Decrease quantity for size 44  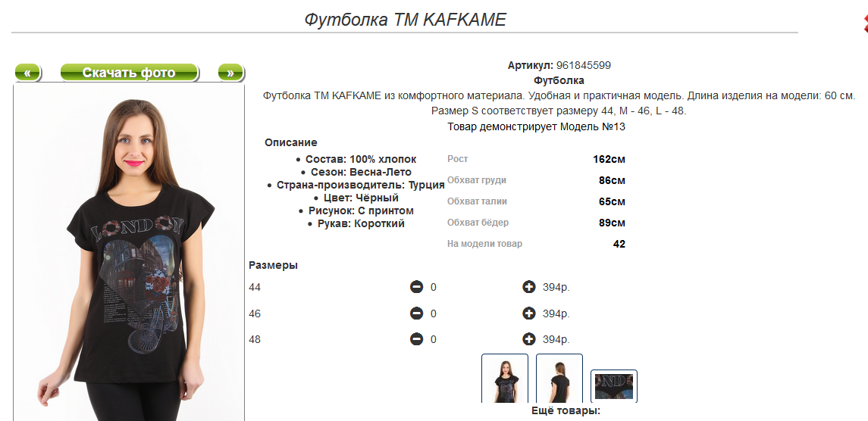pos(416,287)
